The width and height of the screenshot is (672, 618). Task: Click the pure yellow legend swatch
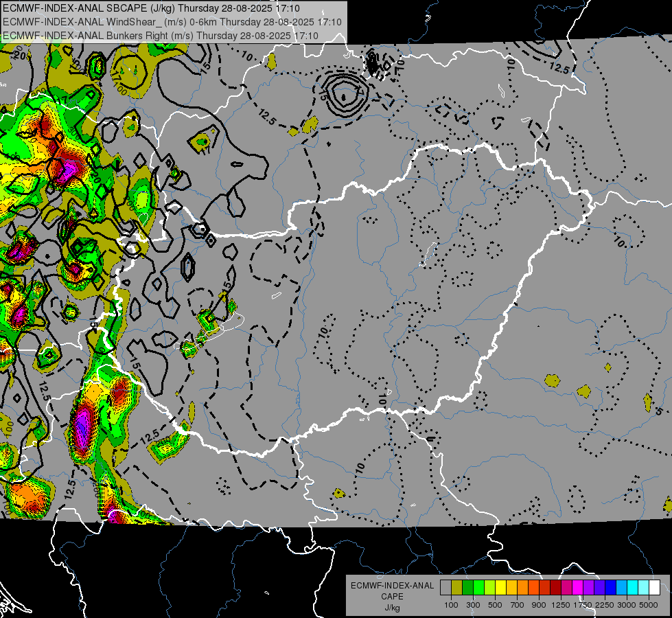click(x=500, y=587)
